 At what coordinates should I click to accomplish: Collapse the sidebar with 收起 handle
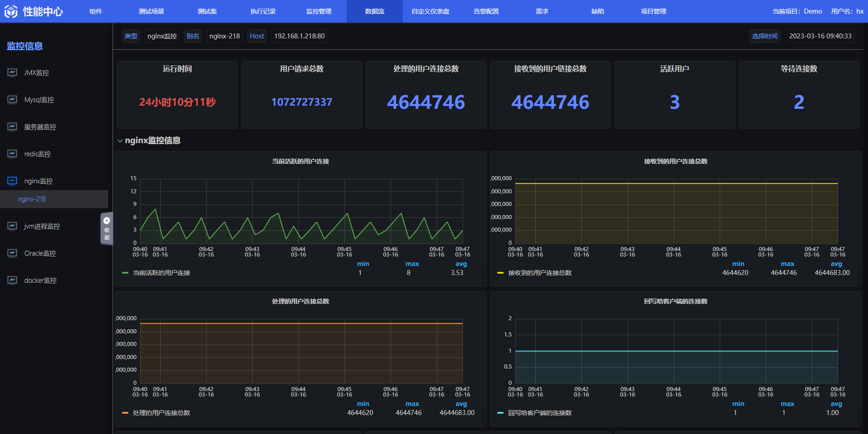[107, 229]
